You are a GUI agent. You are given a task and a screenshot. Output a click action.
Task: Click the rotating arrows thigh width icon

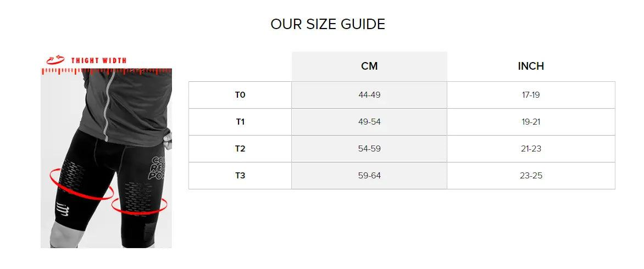coord(56,59)
